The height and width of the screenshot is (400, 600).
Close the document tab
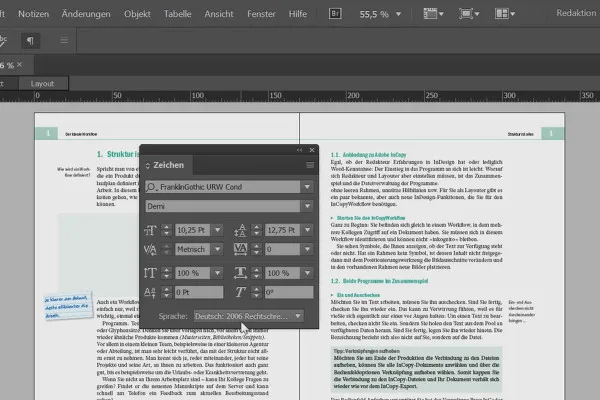[x=20, y=65]
